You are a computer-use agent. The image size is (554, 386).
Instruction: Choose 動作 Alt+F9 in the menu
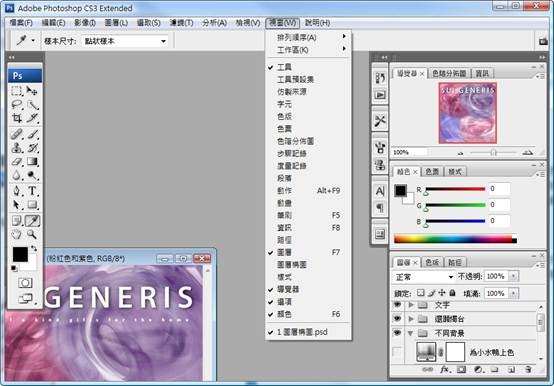coord(308,190)
